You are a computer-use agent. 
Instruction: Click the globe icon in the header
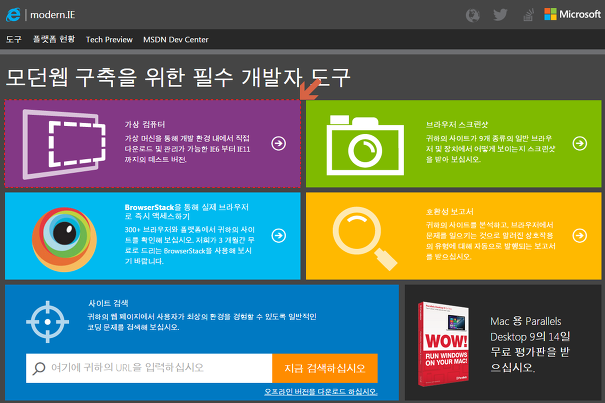point(473,15)
